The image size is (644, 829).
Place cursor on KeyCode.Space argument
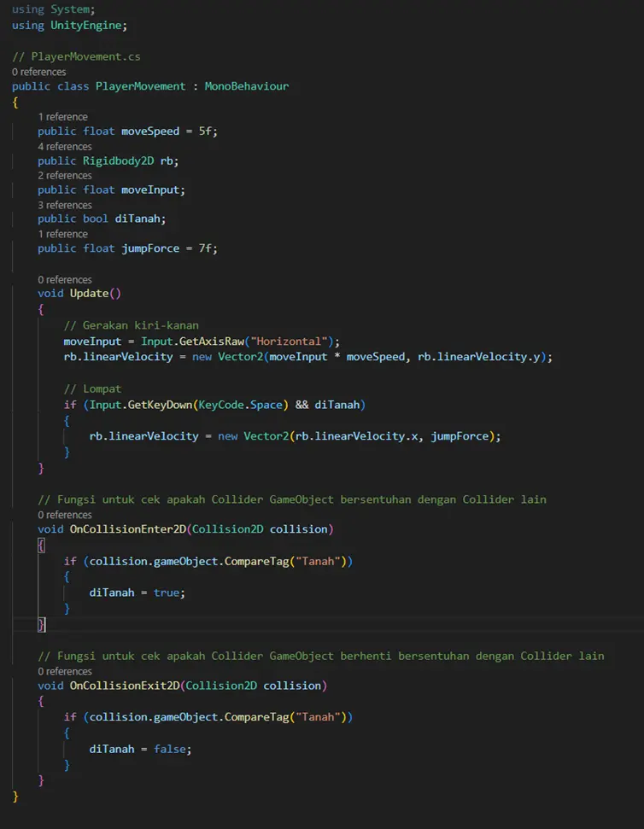click(249, 404)
